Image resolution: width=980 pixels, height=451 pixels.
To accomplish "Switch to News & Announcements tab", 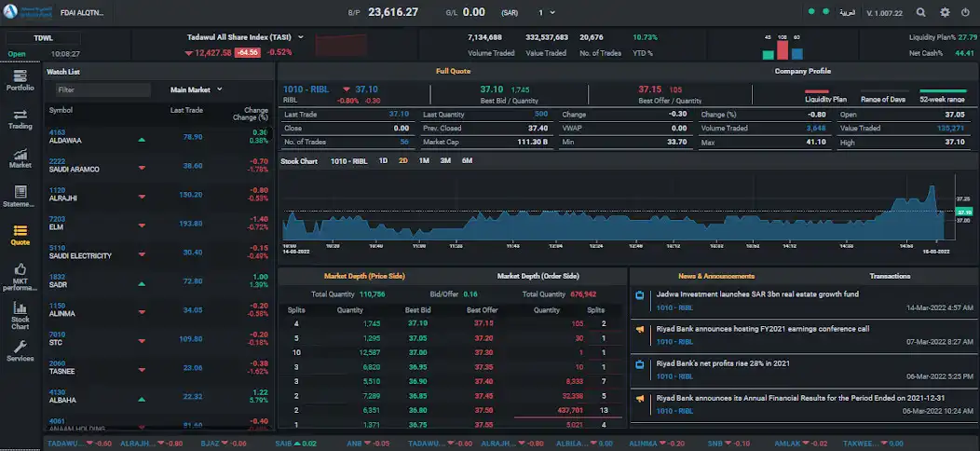I will (x=716, y=276).
